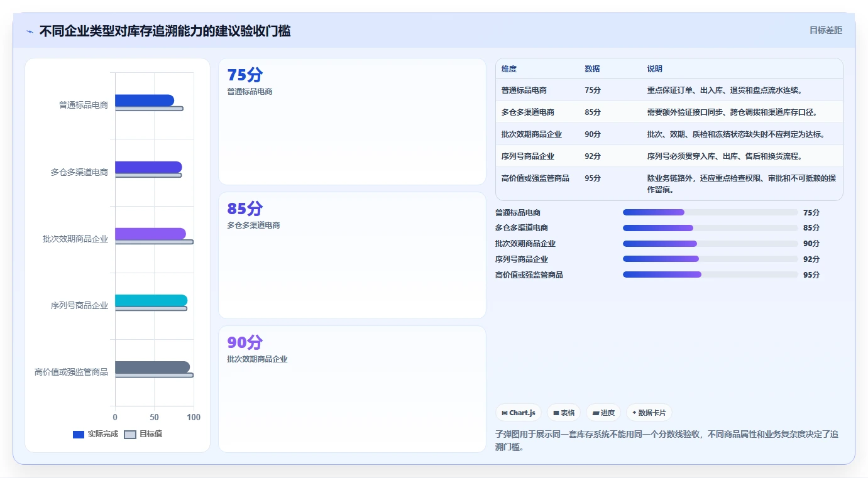Image resolution: width=868 pixels, height=478 pixels.
Task: Click the blue bar for 普通标品电商
Action: coord(145,100)
